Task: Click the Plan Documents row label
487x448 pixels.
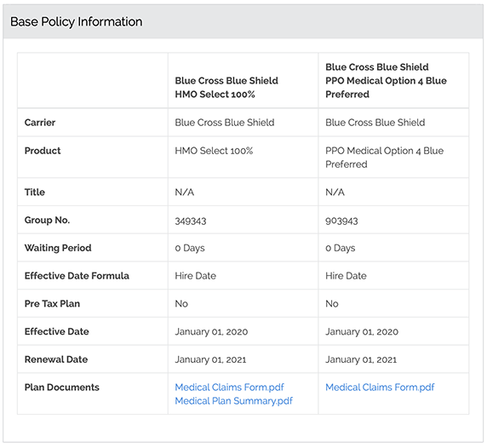Action: 62,388
